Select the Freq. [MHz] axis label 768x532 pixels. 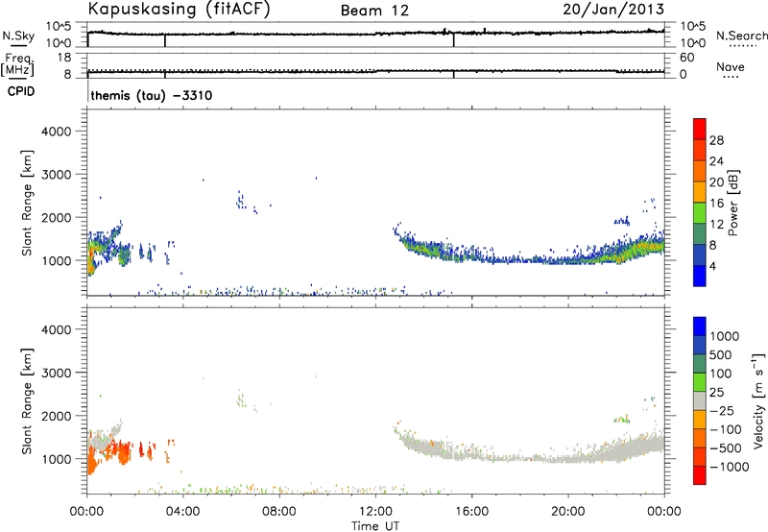click(18, 64)
